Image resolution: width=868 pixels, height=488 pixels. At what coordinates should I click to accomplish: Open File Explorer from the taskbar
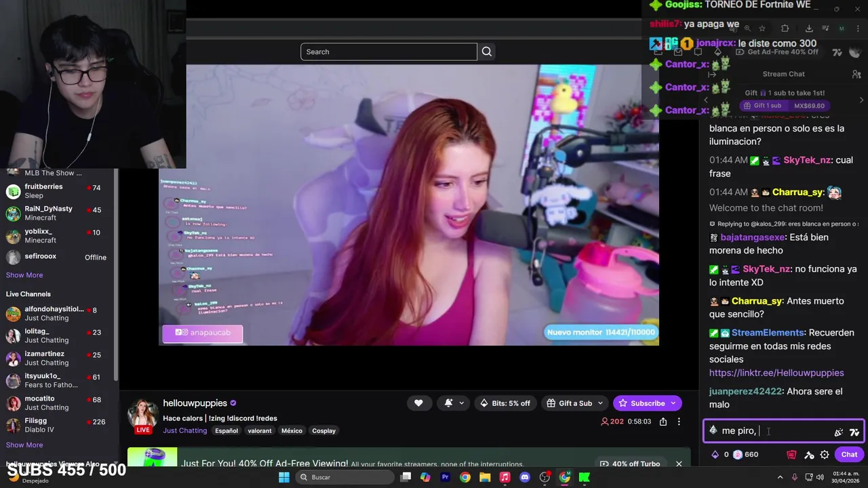point(485,477)
